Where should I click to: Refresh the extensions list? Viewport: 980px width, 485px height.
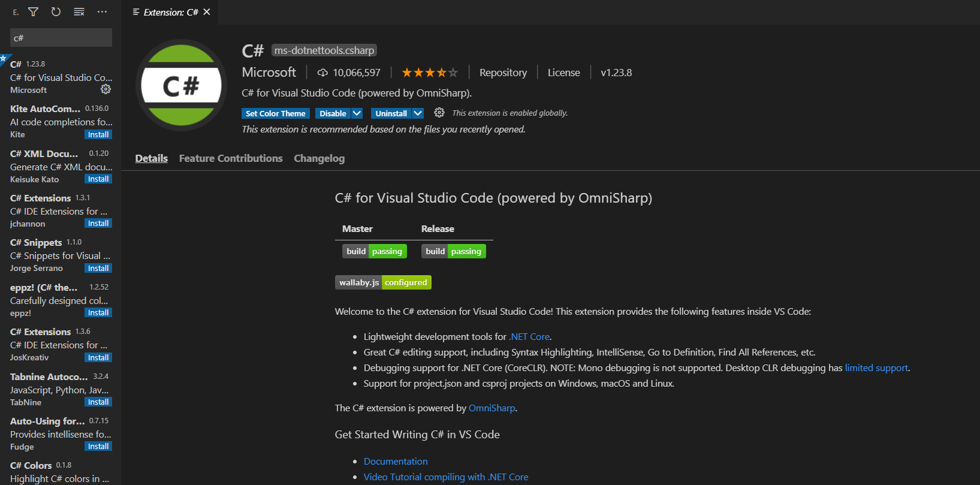pyautogui.click(x=56, y=12)
